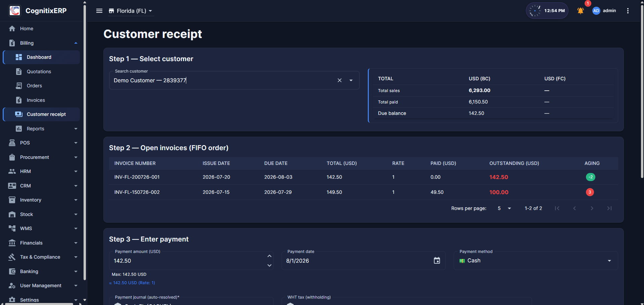Image resolution: width=644 pixels, height=305 pixels.
Task: Click the User Management icon
Action: tap(12, 286)
